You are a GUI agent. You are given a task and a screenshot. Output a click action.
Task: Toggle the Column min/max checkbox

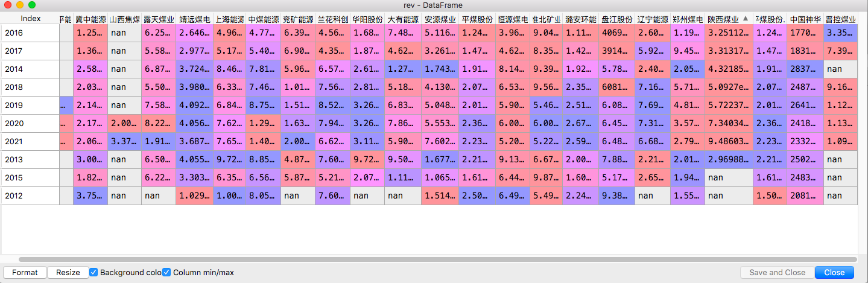click(166, 272)
